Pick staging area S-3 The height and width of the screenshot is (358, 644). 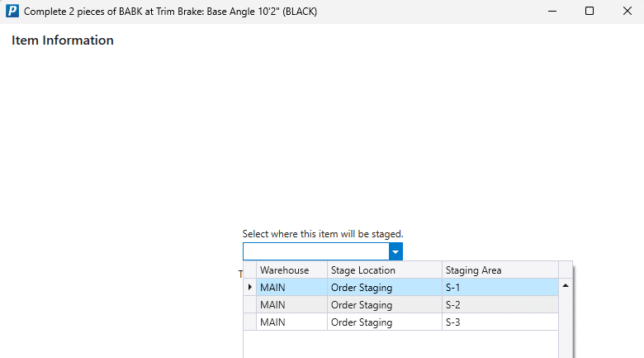coord(500,322)
